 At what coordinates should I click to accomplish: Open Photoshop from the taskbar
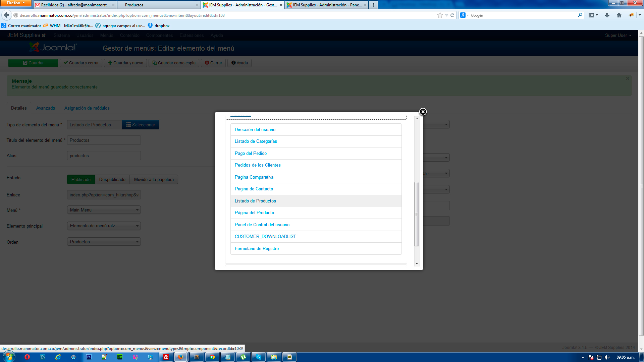point(89,357)
